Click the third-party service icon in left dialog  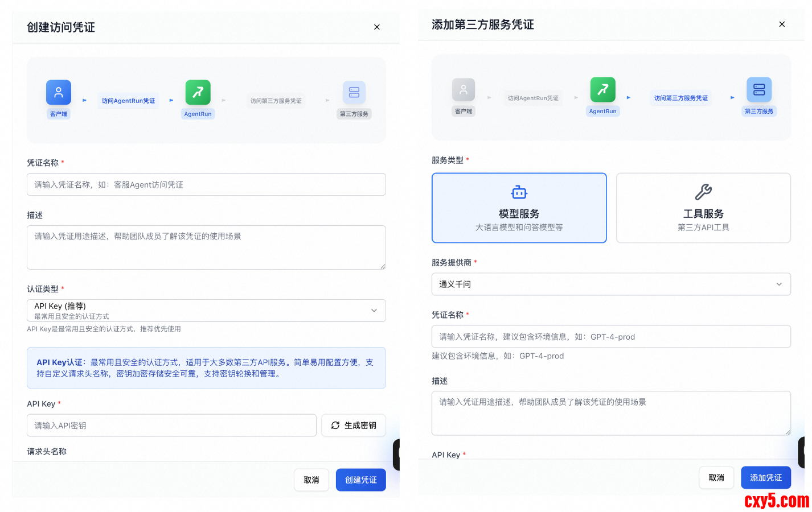[354, 92]
